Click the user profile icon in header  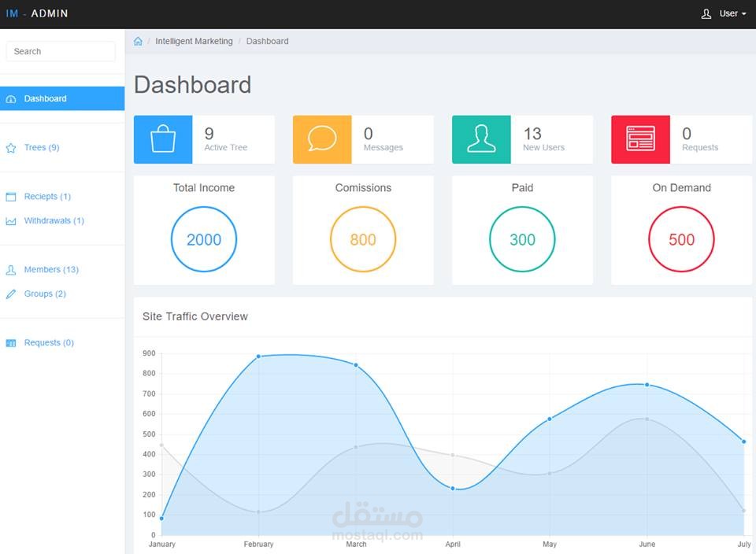tap(706, 14)
